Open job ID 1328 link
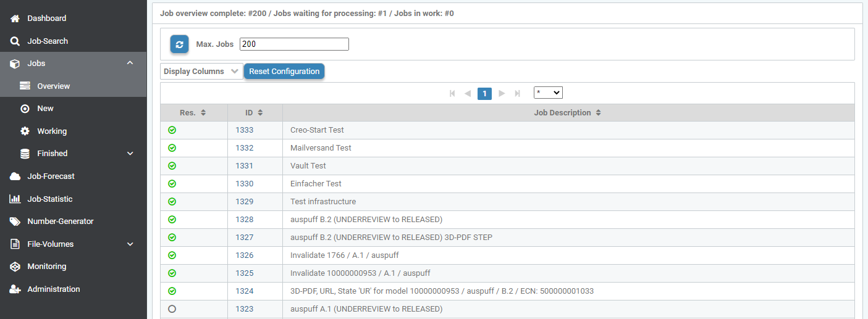The image size is (868, 319). (245, 220)
